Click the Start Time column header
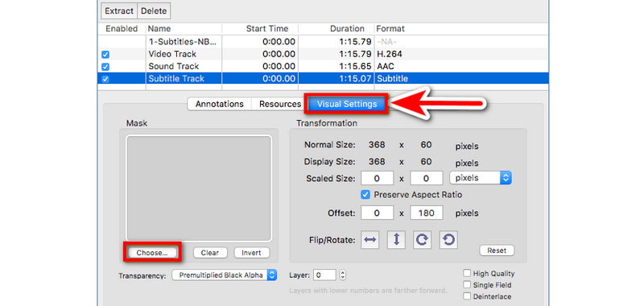Image resolution: width=644 pixels, height=306 pixels. pos(260,29)
